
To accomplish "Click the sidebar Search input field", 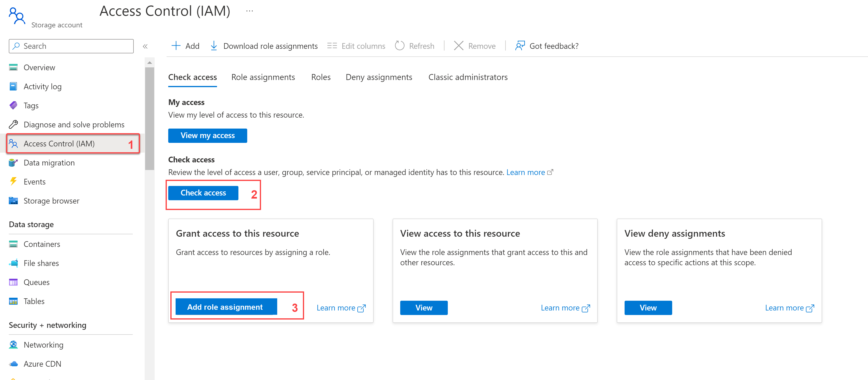I will (x=76, y=46).
